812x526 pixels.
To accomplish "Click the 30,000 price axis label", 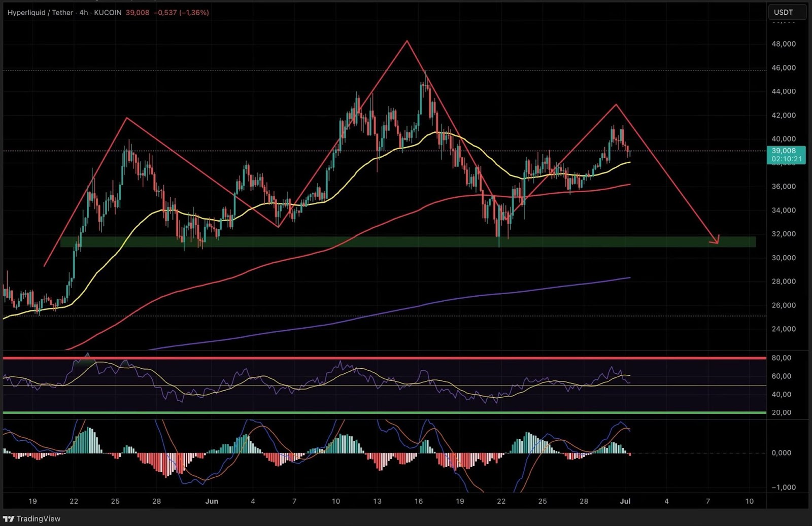I will pos(784,258).
